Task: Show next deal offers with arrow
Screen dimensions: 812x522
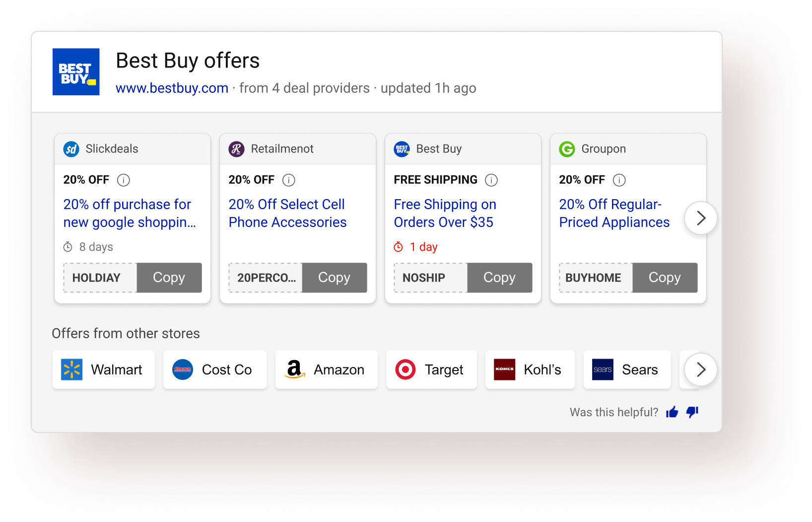Action: click(x=700, y=218)
